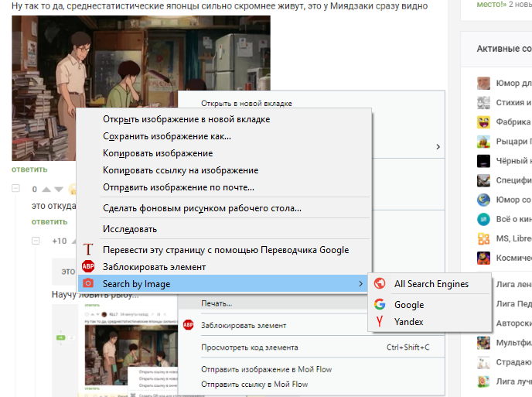The image size is (532, 397).
Task: Open the Юмор дл community avatar
Action: [x=483, y=83]
